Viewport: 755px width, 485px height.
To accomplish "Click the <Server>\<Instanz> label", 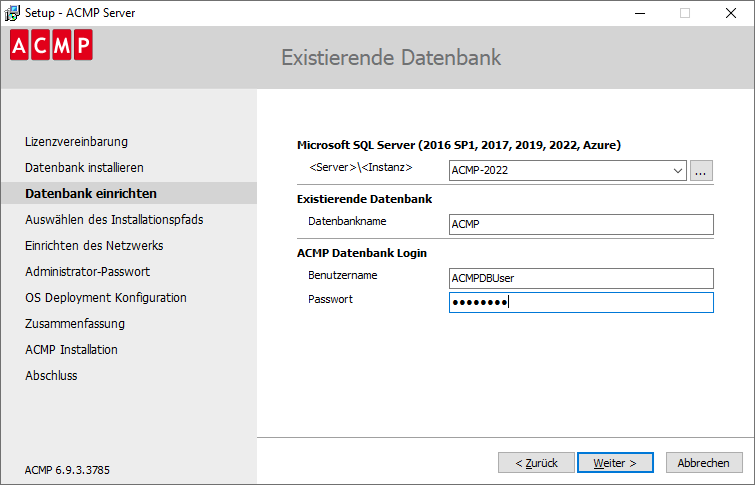I will point(361,168).
